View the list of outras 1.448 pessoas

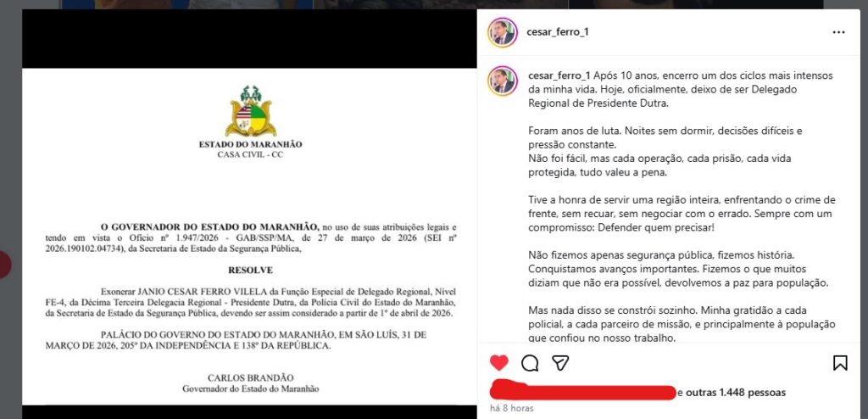tap(736, 393)
